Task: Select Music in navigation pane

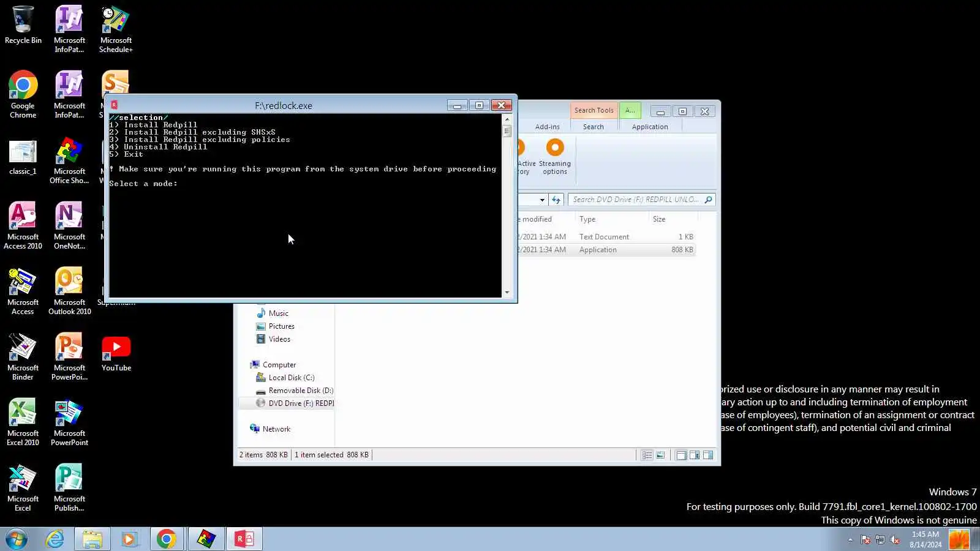Action: click(278, 313)
